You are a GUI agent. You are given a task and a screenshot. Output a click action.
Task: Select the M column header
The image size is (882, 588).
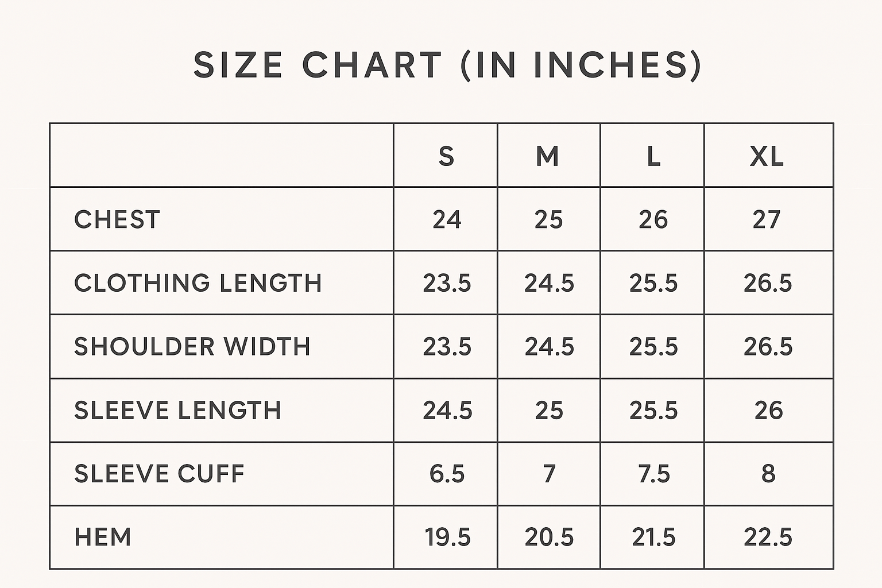[x=548, y=156]
